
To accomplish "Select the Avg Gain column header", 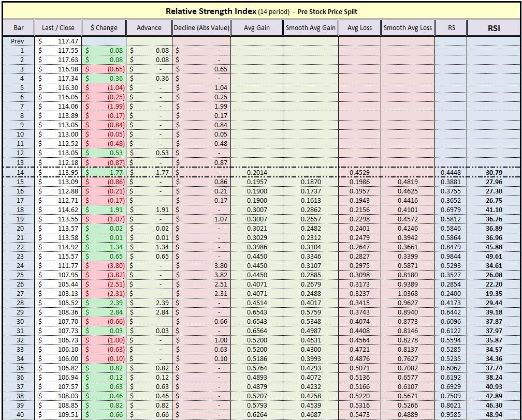I will tap(257, 28).
